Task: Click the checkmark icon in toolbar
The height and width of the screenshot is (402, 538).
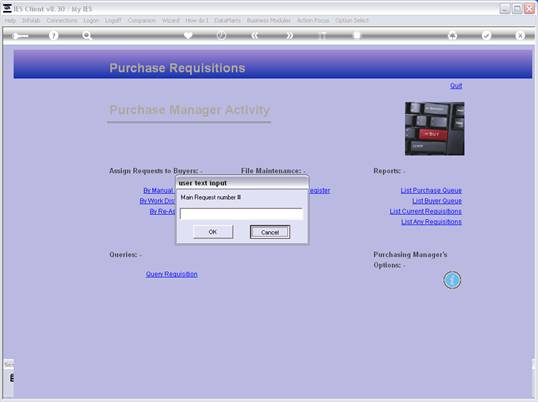Action: click(x=486, y=35)
